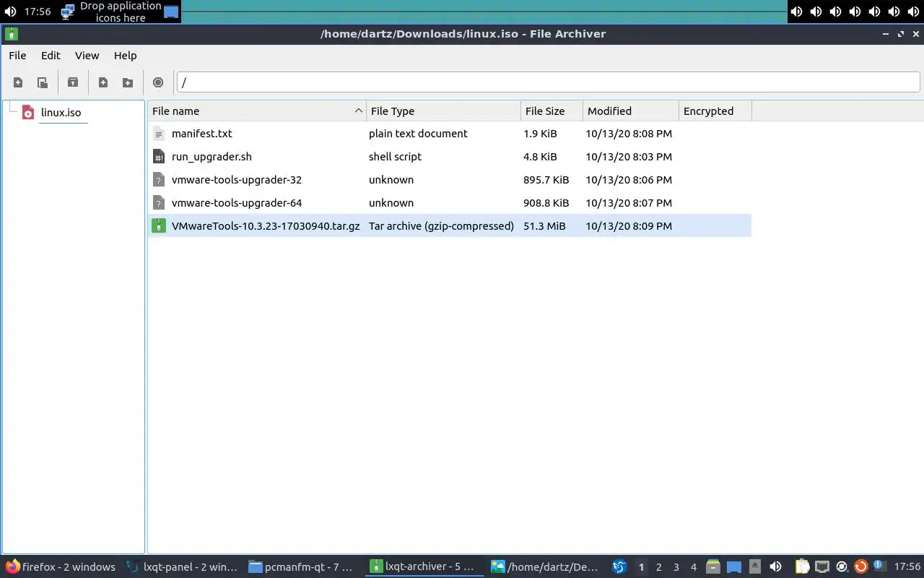Sort by Encrypted column header

pyautogui.click(x=715, y=111)
